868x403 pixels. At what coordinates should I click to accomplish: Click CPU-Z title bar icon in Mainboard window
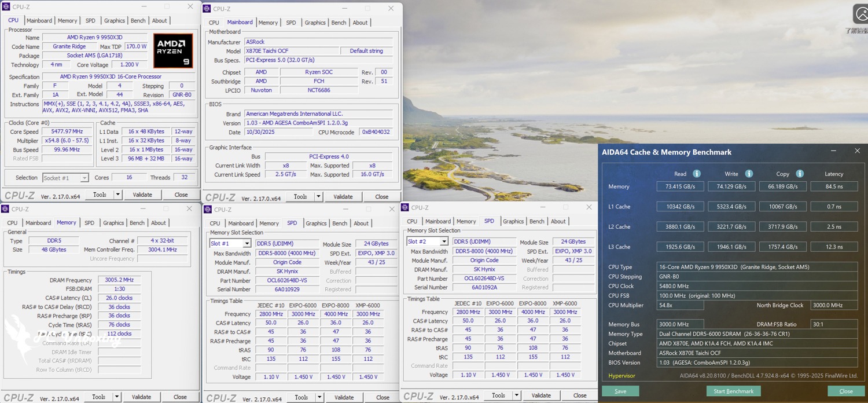coord(207,9)
